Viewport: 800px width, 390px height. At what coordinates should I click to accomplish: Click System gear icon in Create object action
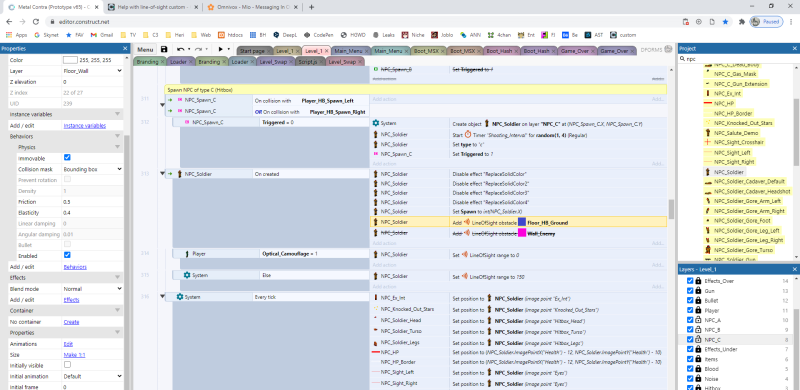coord(376,123)
